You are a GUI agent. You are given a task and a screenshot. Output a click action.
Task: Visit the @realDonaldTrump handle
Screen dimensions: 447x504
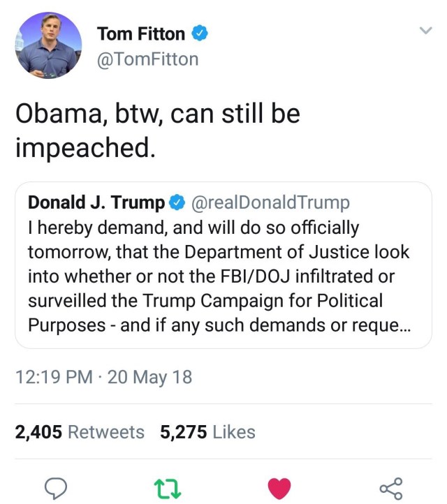click(269, 203)
